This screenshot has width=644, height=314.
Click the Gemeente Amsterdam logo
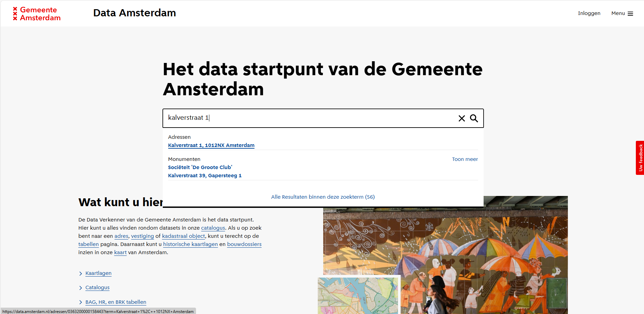[37, 14]
